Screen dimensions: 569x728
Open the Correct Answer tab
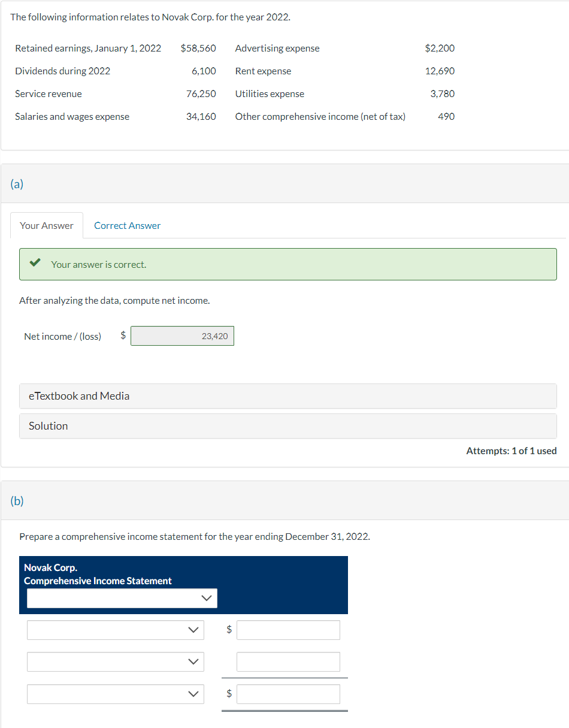pos(127,225)
